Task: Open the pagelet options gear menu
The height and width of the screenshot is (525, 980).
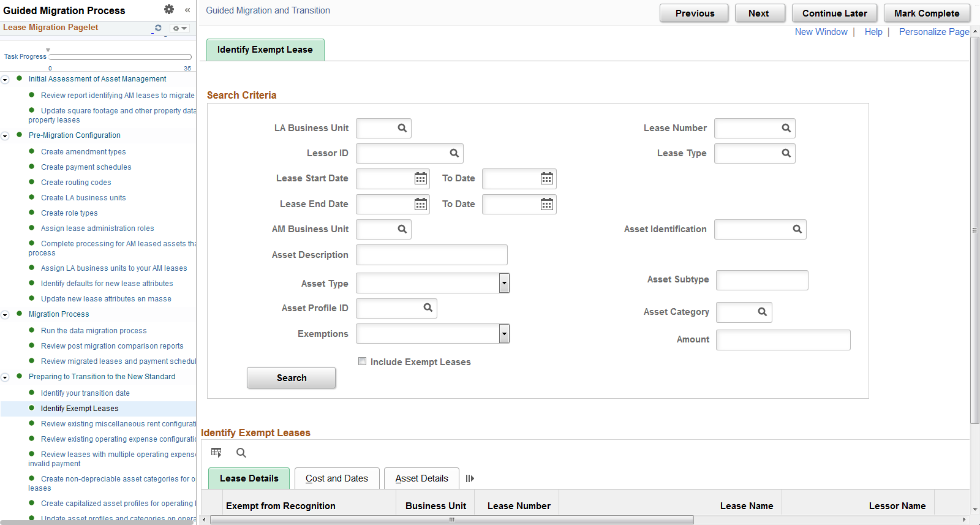Action: click(x=179, y=28)
